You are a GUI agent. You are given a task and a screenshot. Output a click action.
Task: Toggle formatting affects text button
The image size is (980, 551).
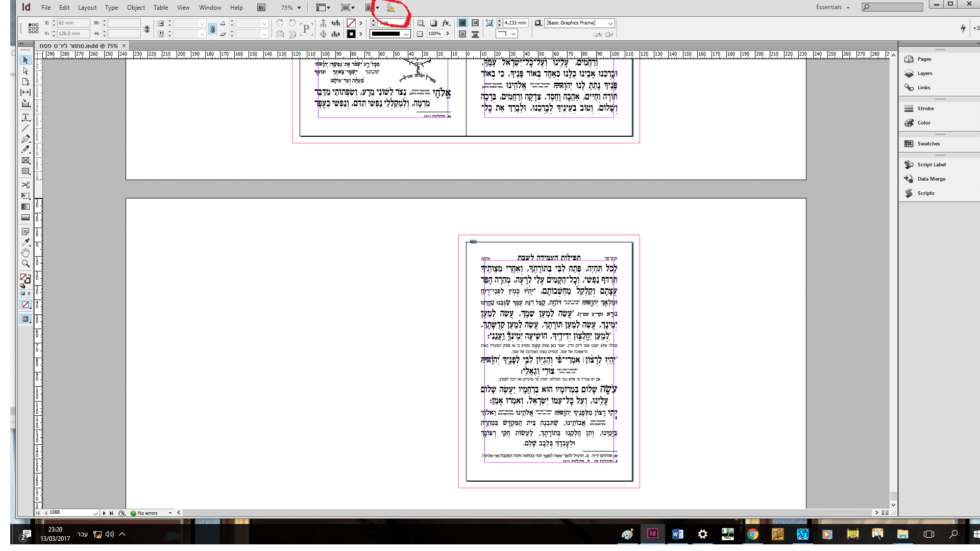(x=29, y=293)
